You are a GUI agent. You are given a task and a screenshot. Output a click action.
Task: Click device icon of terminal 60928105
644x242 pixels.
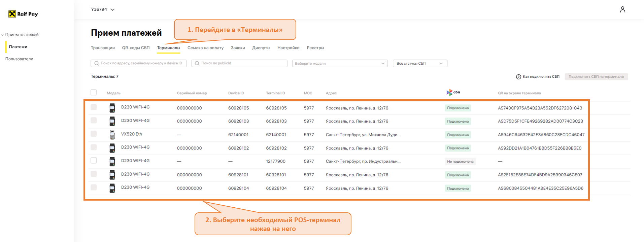(x=112, y=108)
